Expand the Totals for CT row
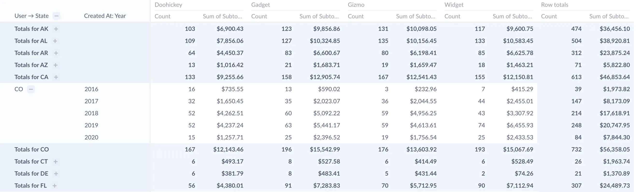Image resolution: width=644 pixels, height=192 pixels. (x=56, y=162)
